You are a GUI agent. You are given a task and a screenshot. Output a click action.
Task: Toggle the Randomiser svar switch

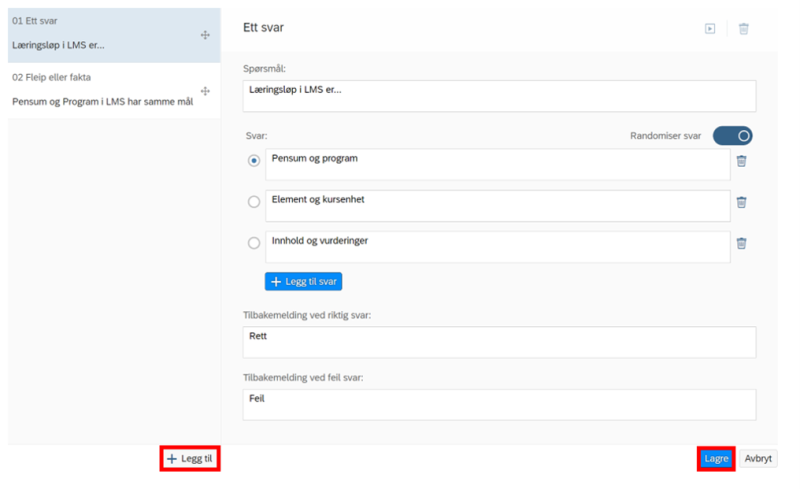click(732, 136)
